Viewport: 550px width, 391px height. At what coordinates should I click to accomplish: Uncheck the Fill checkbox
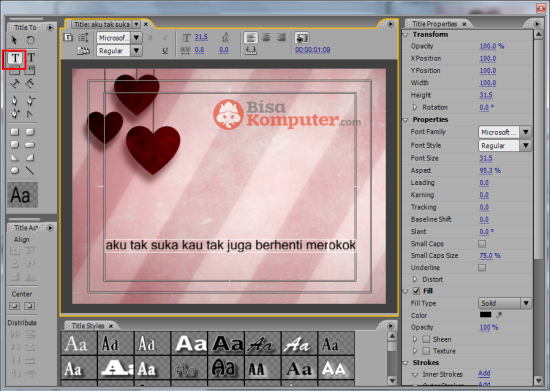[416, 291]
